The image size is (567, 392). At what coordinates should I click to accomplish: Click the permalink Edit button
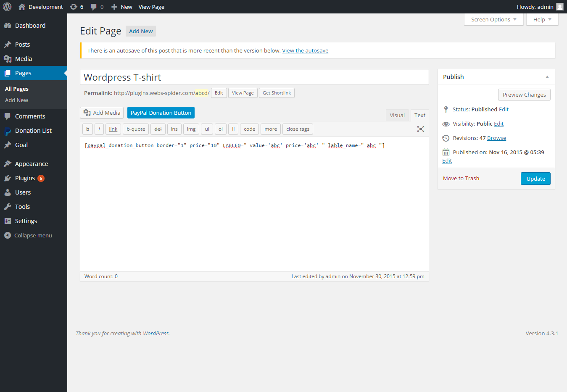tap(219, 93)
